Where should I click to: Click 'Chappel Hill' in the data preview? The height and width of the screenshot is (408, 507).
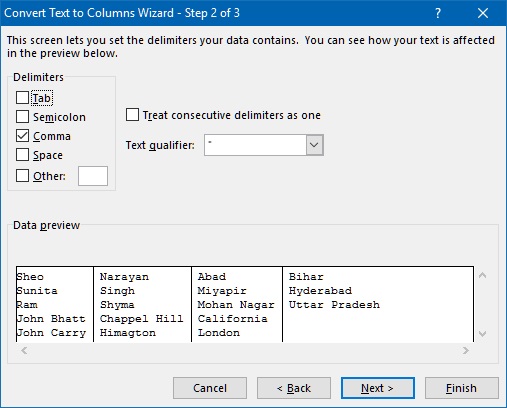pos(142,319)
